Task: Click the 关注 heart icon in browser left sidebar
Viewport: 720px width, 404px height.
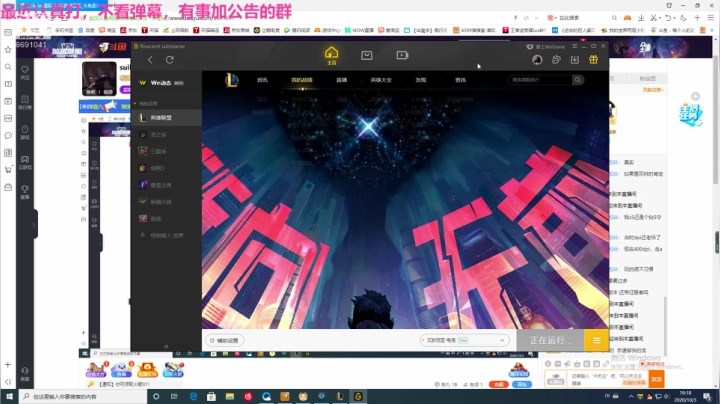Action: pos(25,72)
